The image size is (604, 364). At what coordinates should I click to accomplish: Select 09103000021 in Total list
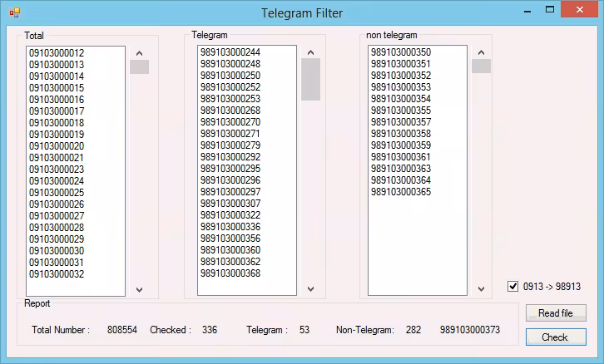coord(57,157)
